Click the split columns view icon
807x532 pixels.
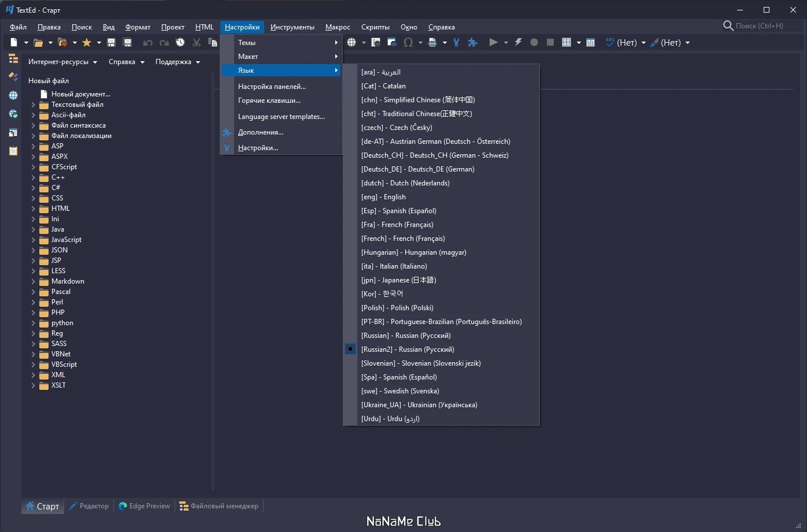(x=590, y=42)
